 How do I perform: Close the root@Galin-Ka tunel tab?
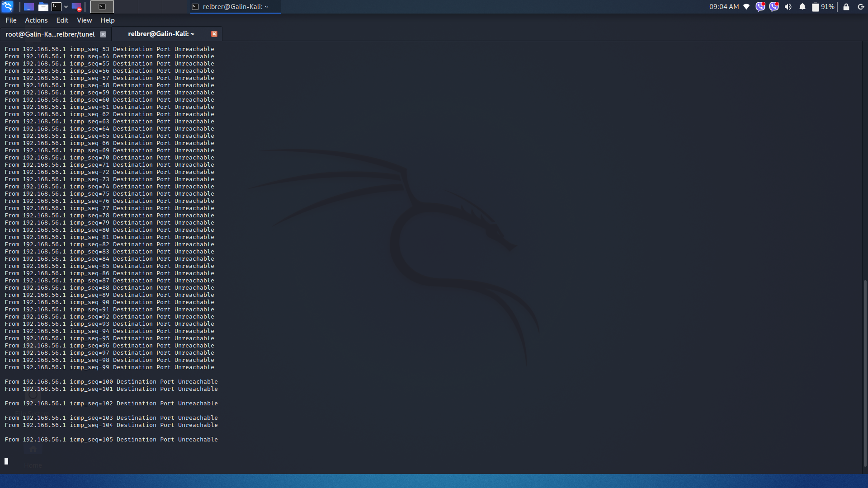[x=103, y=34]
